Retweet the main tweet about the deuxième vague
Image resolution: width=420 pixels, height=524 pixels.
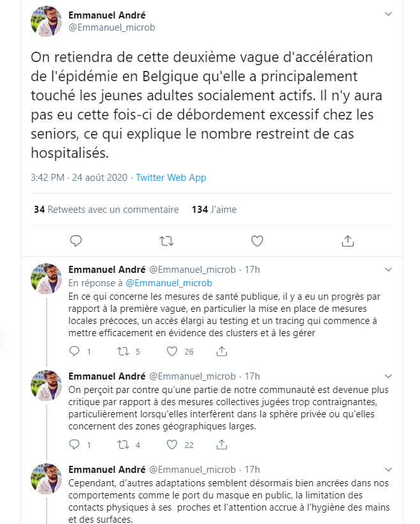pyautogui.click(x=167, y=241)
